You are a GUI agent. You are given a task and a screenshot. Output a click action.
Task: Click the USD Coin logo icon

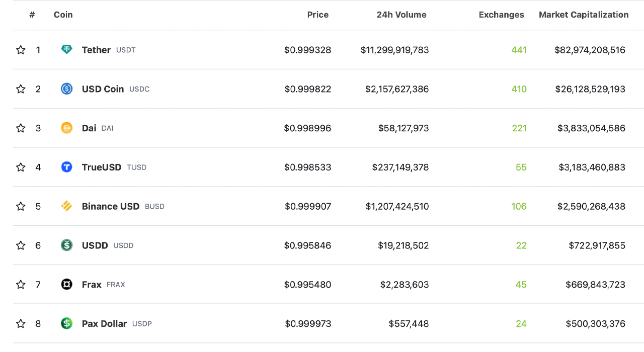tap(67, 89)
